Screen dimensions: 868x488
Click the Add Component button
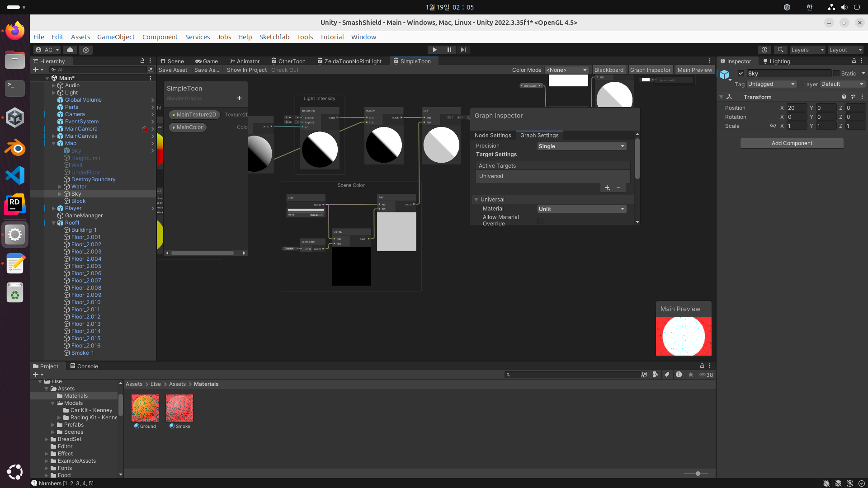coord(792,143)
